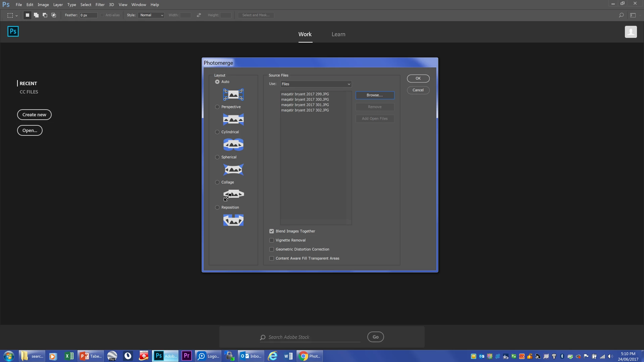The image size is (644, 362).
Task: Click Add to Selection icon
Action: tap(36, 15)
